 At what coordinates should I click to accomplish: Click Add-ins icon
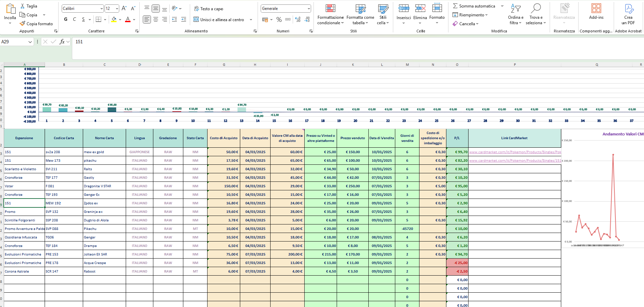pyautogui.click(x=596, y=8)
